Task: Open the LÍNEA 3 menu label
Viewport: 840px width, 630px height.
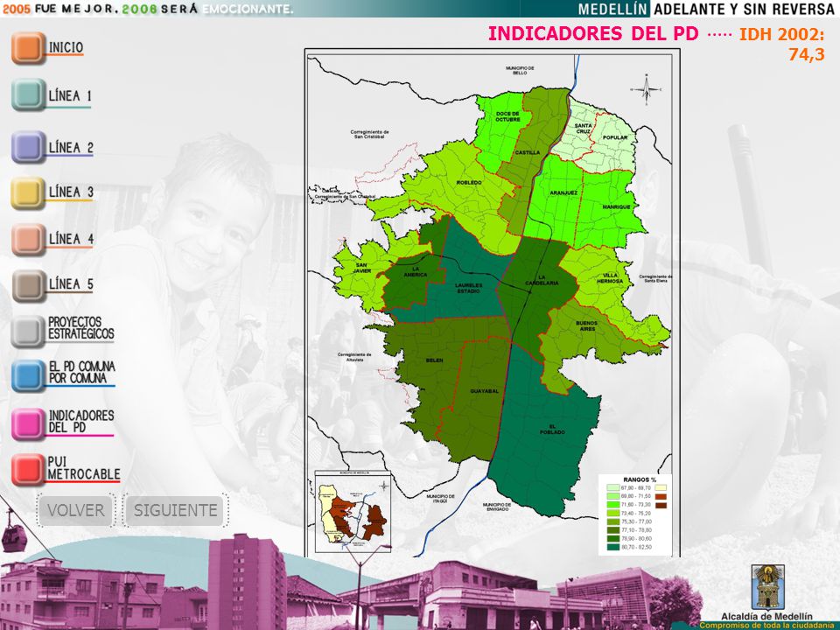Action: pyautogui.click(x=71, y=192)
